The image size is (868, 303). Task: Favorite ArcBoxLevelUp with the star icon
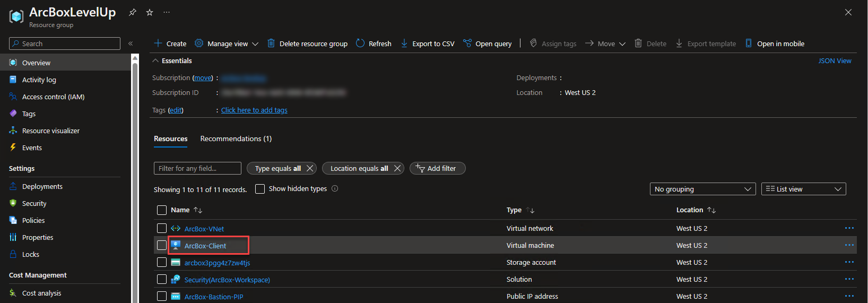tap(150, 12)
